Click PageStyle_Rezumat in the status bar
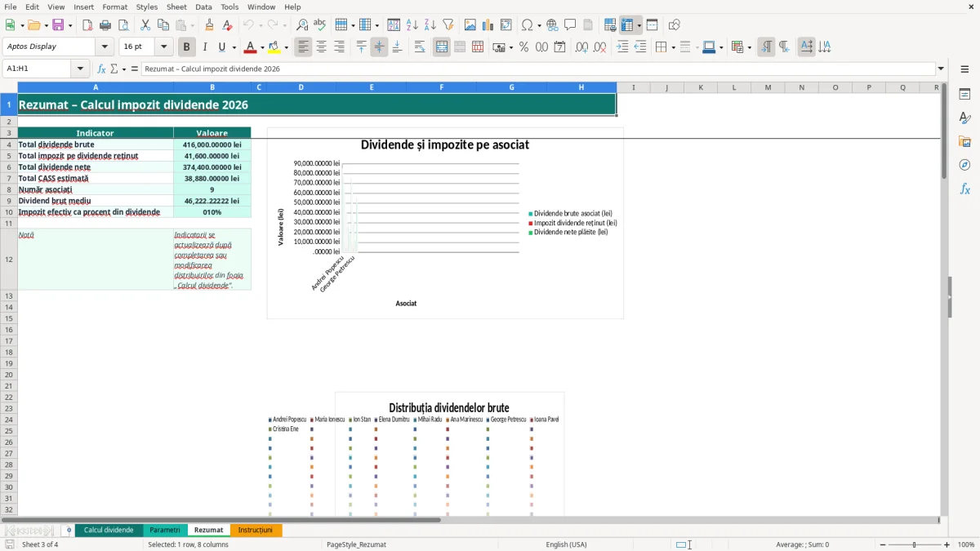 (x=356, y=544)
